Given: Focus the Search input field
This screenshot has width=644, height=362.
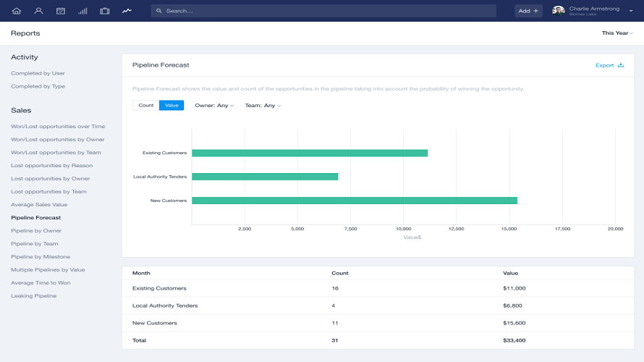Looking at the screenshot, I should [x=326, y=11].
